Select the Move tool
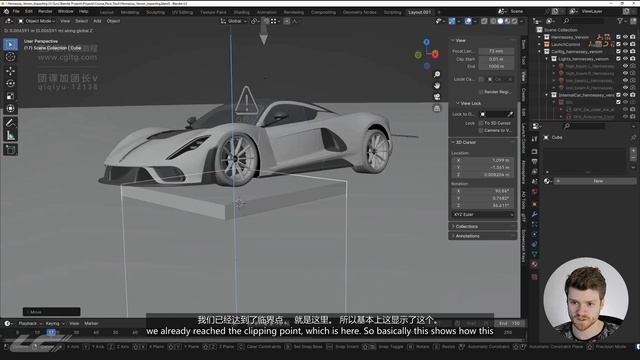 click(11, 71)
